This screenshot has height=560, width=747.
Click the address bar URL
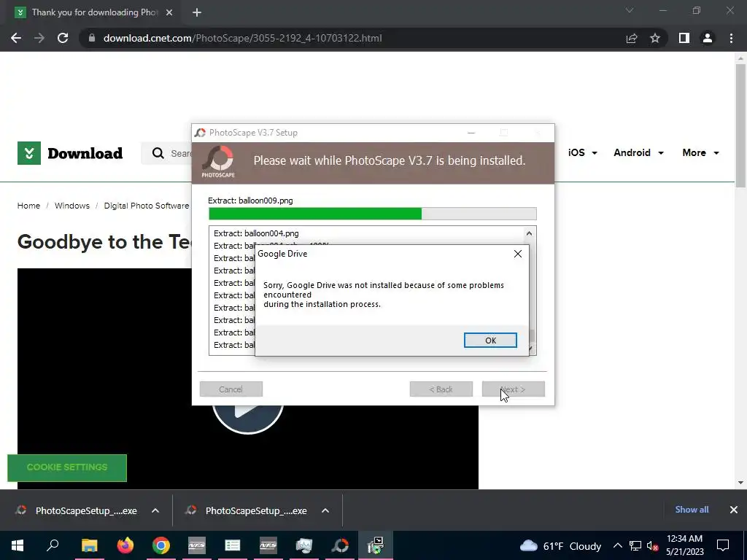pyautogui.click(x=242, y=38)
